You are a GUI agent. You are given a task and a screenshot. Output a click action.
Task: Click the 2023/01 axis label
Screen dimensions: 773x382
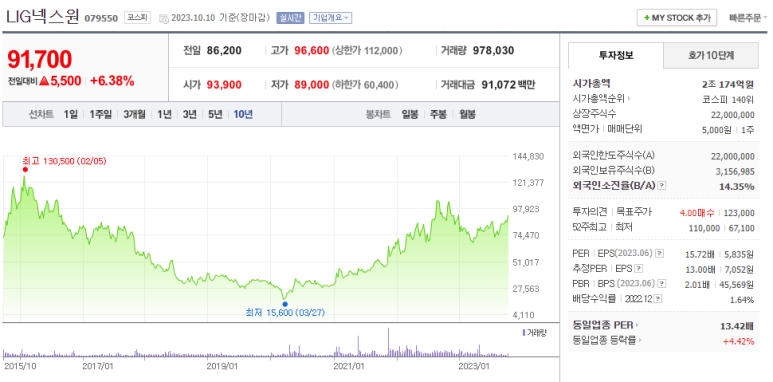474,366
